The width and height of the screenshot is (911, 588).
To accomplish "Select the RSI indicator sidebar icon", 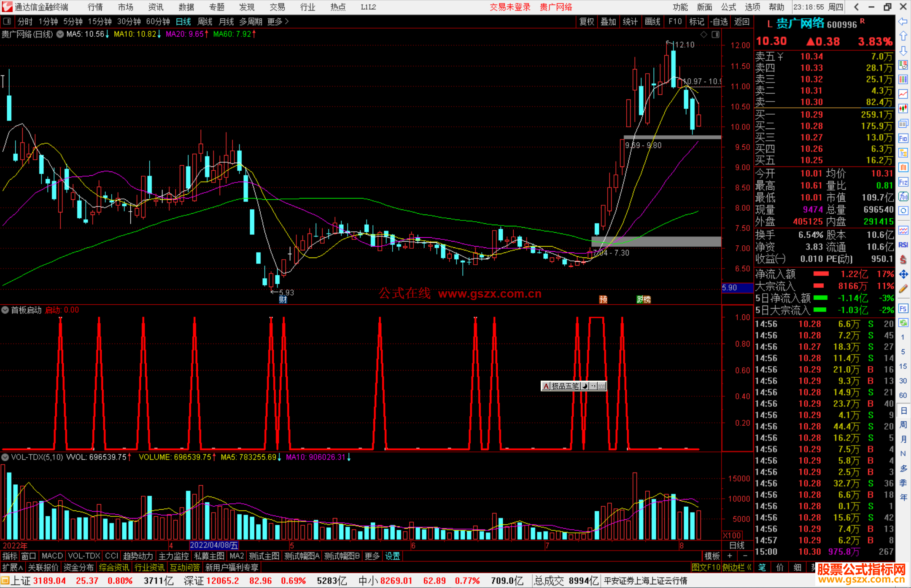I will click(x=903, y=245).
